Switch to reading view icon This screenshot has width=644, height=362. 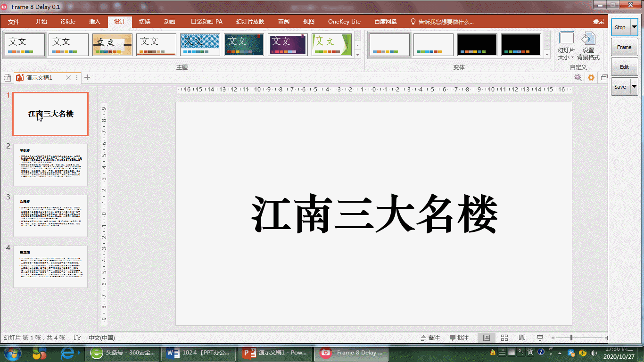pos(522,338)
